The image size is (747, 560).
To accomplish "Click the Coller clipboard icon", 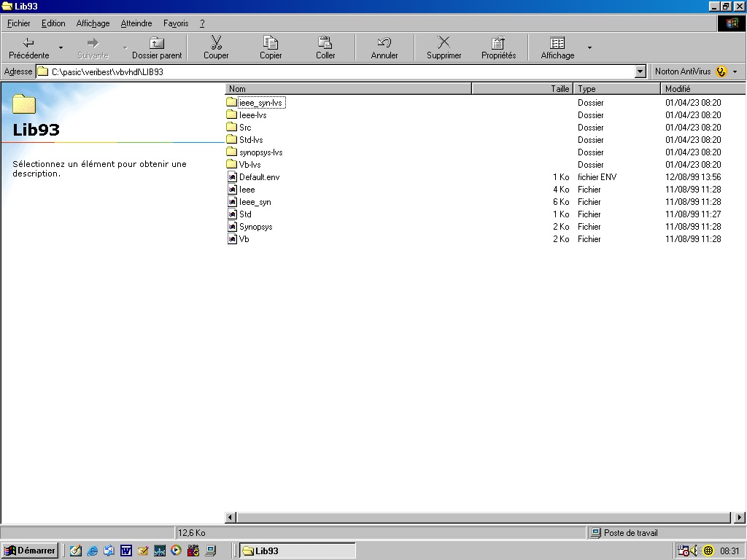I will (325, 43).
